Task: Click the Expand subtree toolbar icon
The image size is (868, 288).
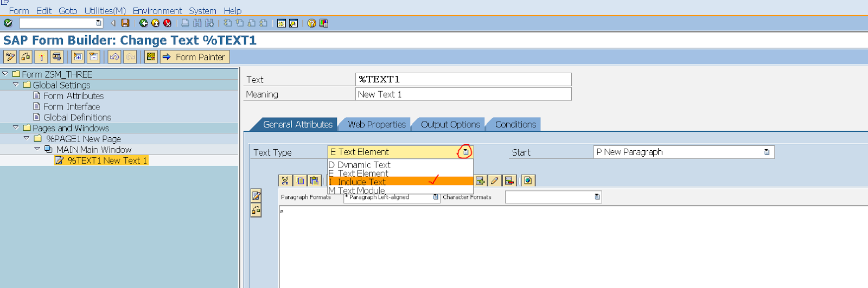Action: coord(78,56)
